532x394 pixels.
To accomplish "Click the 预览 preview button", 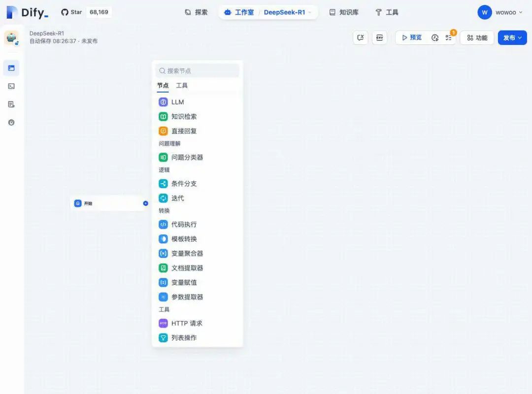I will point(411,37).
